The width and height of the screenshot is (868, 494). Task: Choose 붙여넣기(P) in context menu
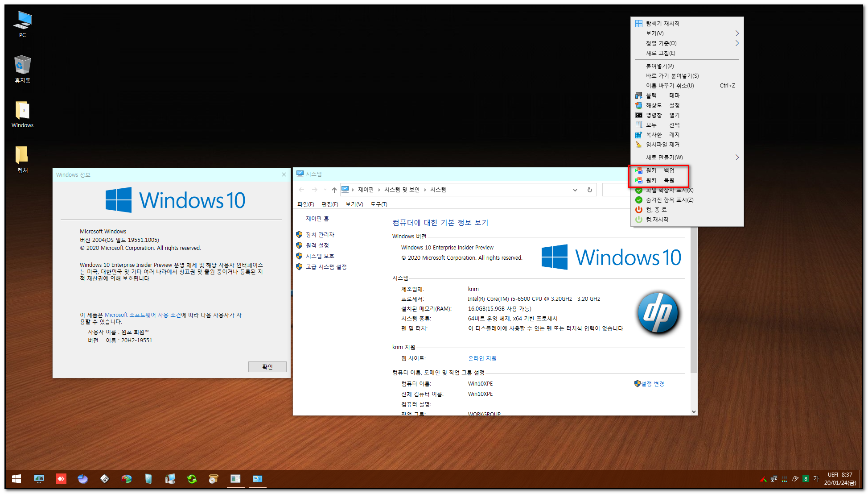[687, 66]
